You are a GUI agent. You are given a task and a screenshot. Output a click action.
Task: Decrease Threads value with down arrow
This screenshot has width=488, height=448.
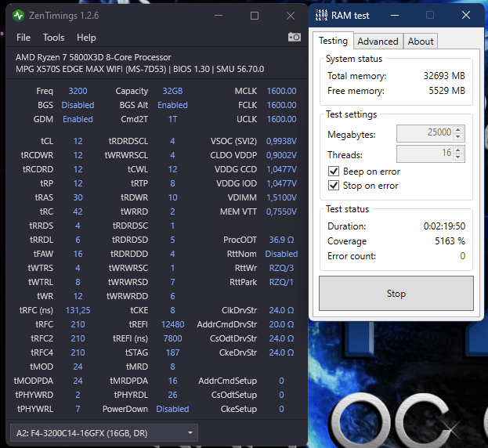click(457, 157)
